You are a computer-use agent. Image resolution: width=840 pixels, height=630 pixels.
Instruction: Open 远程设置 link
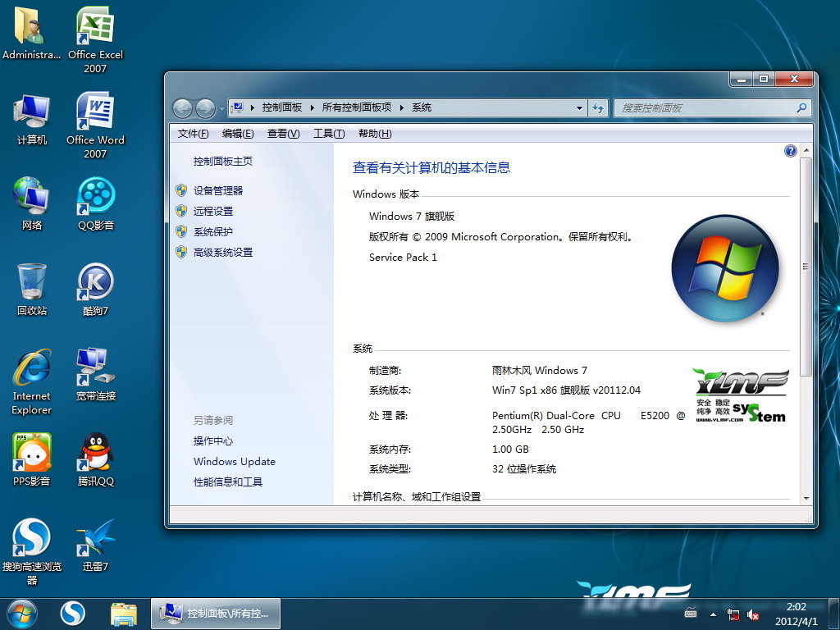(x=213, y=211)
